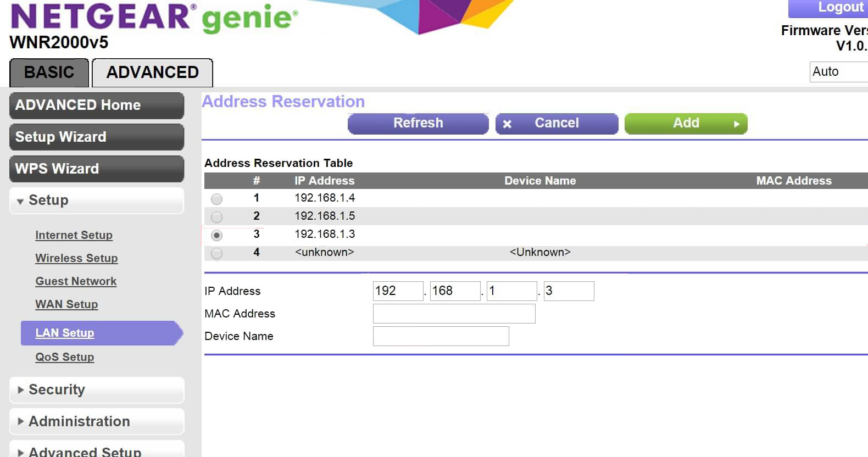The image size is (868, 457).
Task: Select reservation row 4 radio button
Action: [x=217, y=253]
